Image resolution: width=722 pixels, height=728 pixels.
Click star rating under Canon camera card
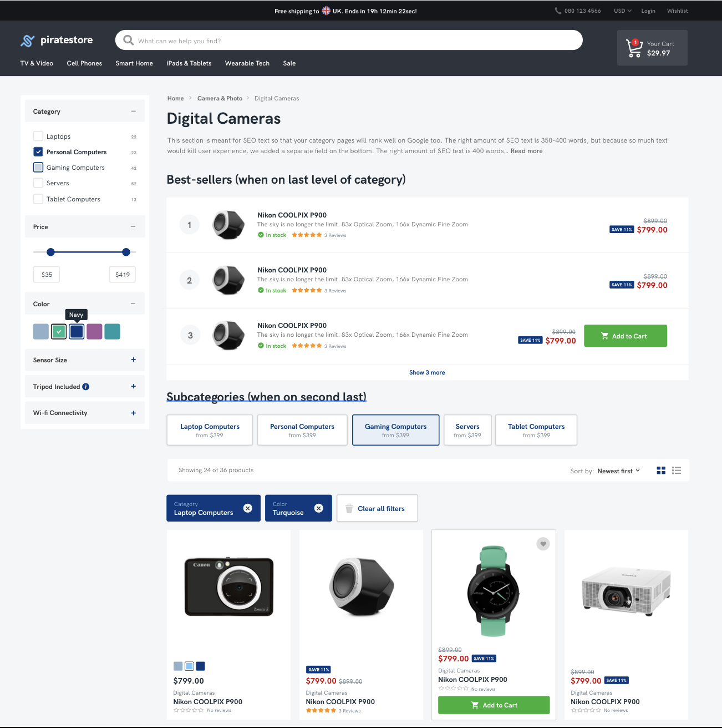tap(189, 710)
